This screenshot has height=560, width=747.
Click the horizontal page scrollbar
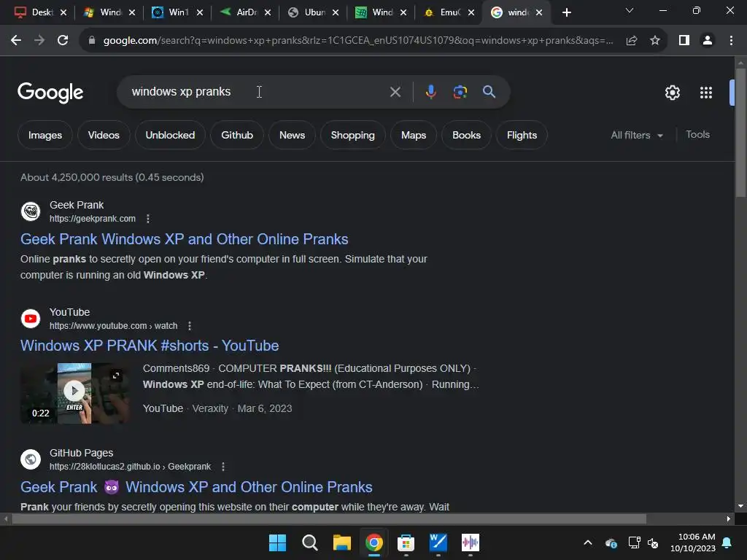click(x=329, y=518)
